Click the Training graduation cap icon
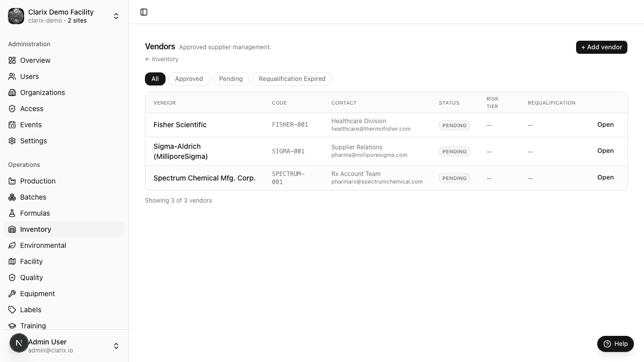The width and height of the screenshot is (644, 362). pyautogui.click(x=12, y=326)
